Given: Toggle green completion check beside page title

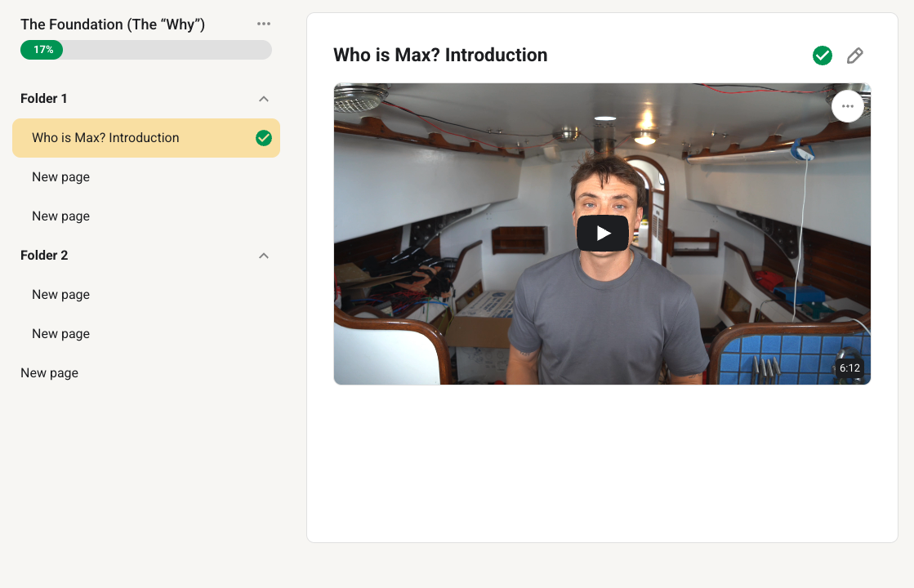Looking at the screenshot, I should [822, 56].
